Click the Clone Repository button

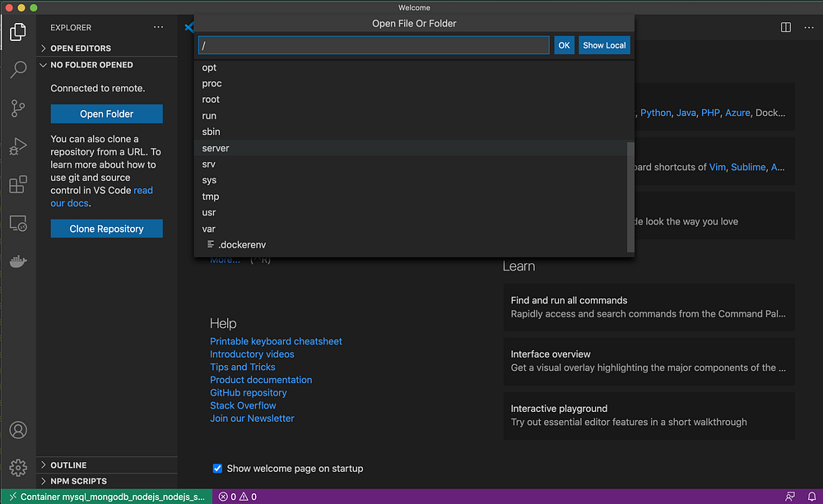pyautogui.click(x=106, y=229)
